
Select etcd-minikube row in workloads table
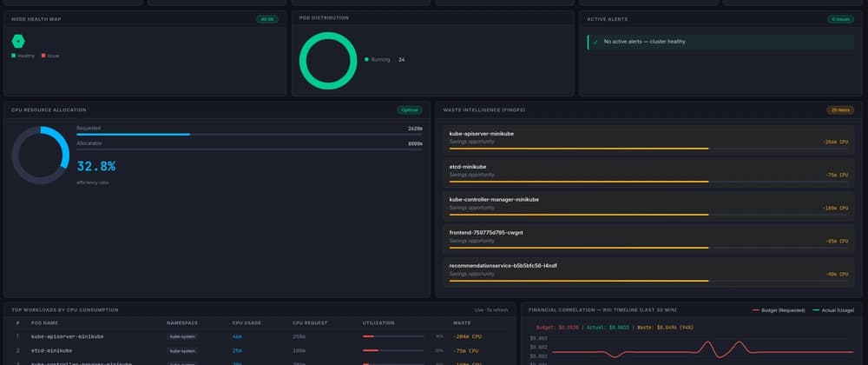click(259, 350)
